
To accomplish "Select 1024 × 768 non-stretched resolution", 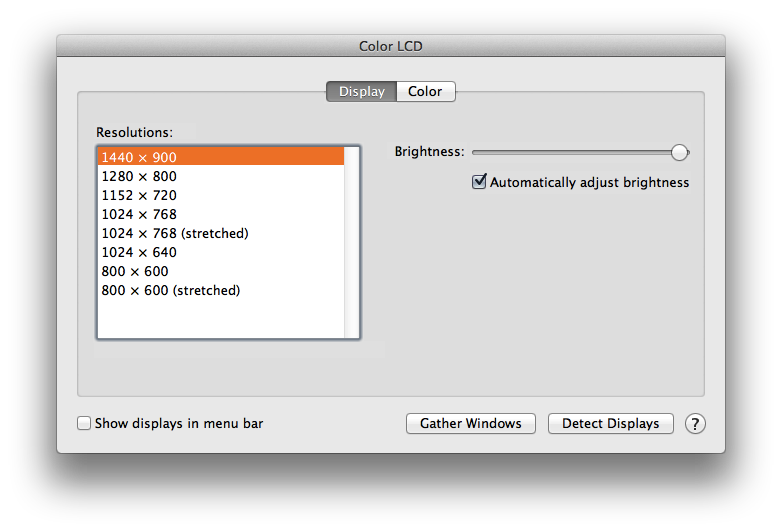I will click(220, 214).
